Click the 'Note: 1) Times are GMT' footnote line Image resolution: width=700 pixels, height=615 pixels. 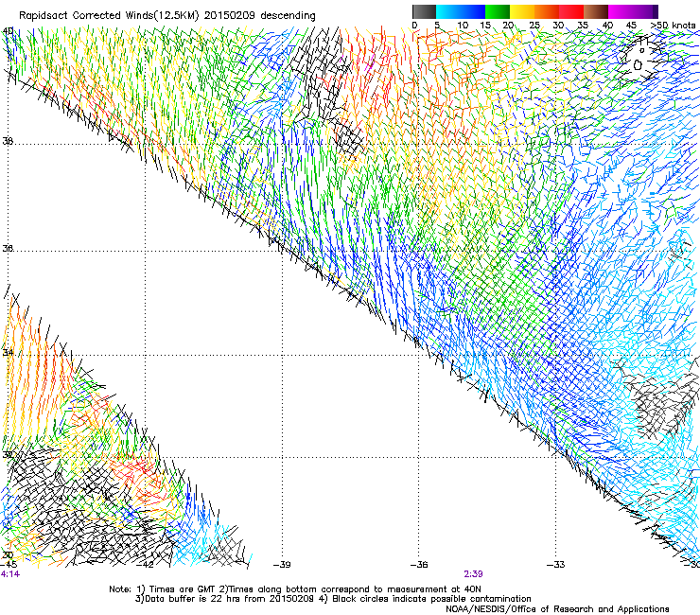tap(295, 589)
